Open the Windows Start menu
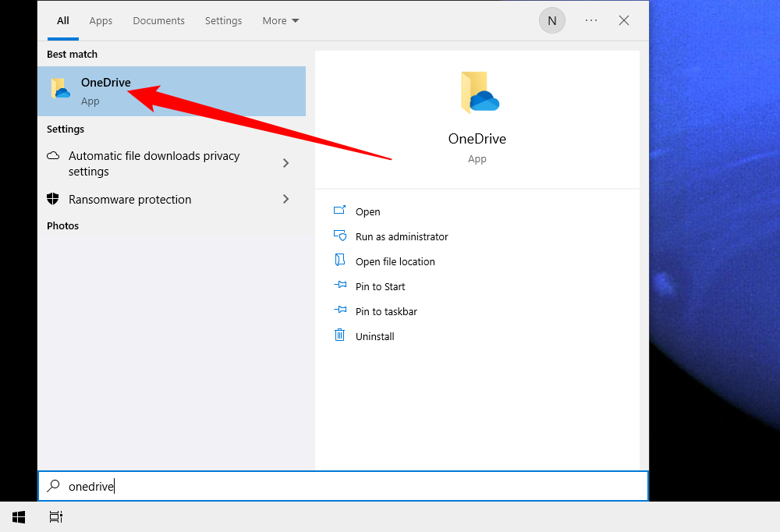The width and height of the screenshot is (780, 532). (18, 516)
